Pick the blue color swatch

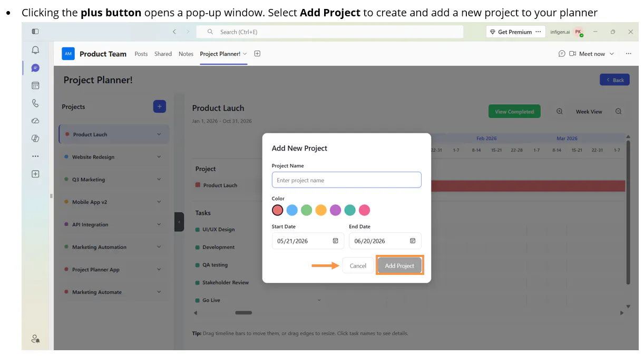[292, 210]
